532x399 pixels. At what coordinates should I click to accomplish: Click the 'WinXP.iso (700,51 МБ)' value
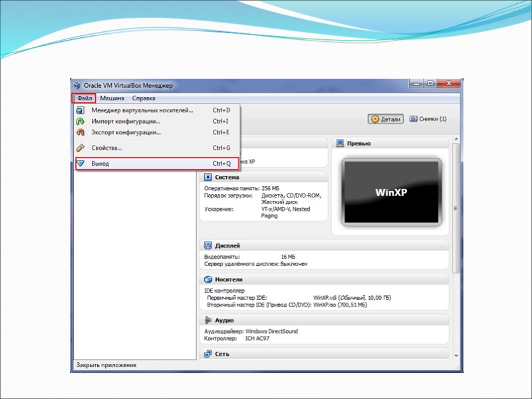[340, 305]
